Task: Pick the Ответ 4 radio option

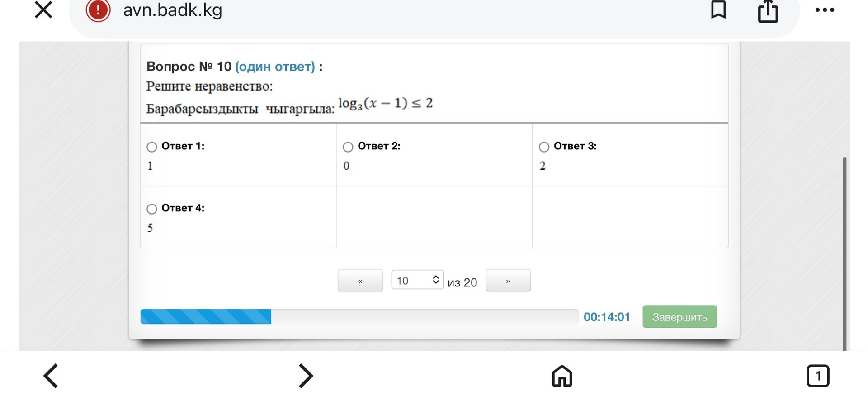Action: (152, 209)
